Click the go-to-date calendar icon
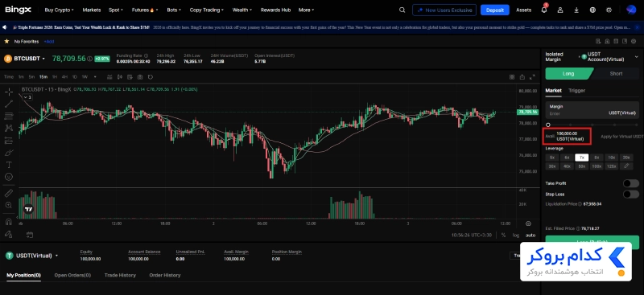The image size is (644, 295). point(29,235)
